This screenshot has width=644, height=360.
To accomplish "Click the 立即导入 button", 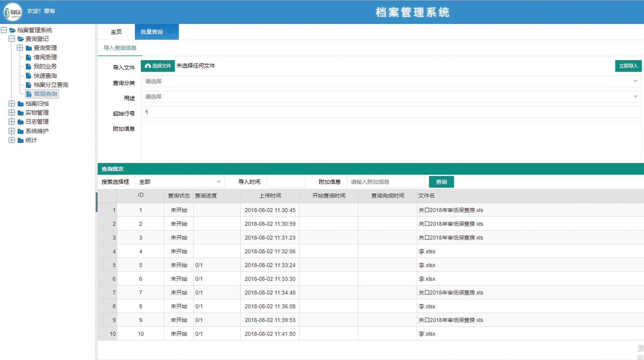I will point(628,66).
